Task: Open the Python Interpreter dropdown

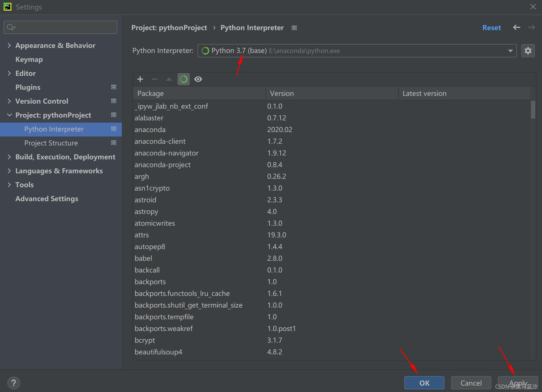Action: pos(357,51)
